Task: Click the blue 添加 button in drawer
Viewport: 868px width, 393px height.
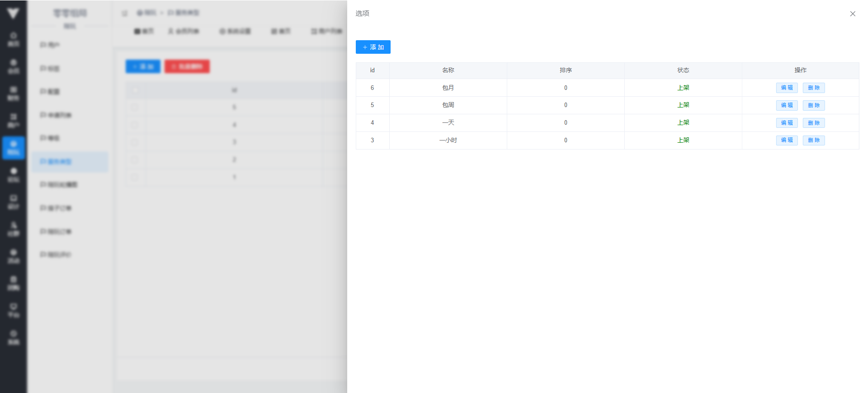Action: (373, 47)
